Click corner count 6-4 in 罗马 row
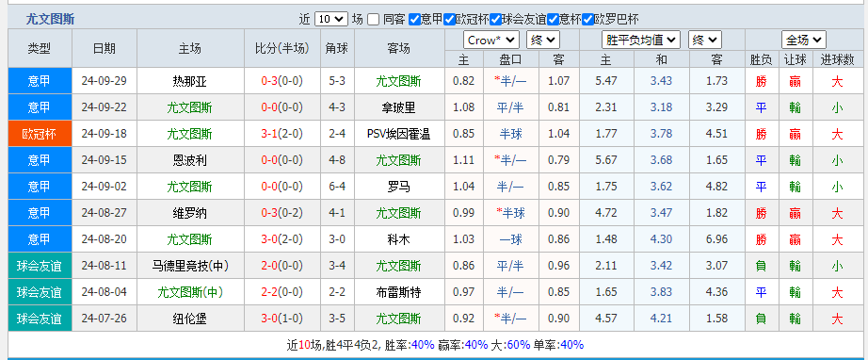Viewport: 868px width, 360px height. coord(337,187)
